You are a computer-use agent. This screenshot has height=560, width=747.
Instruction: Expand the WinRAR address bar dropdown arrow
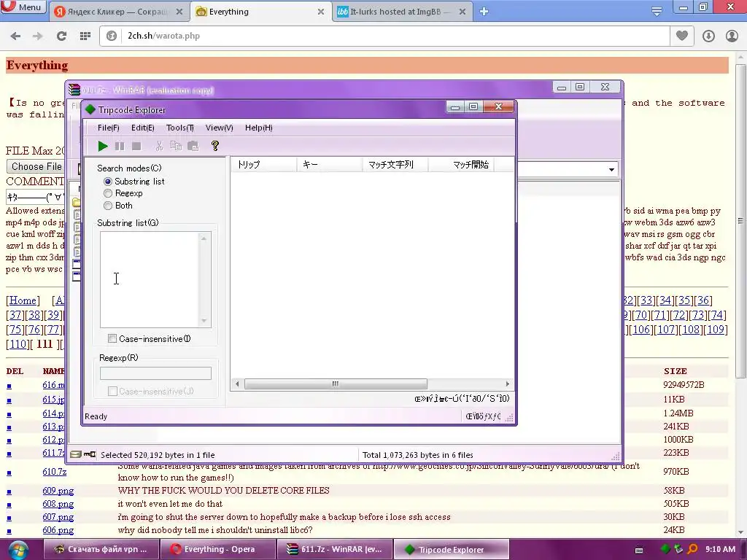[x=611, y=169]
